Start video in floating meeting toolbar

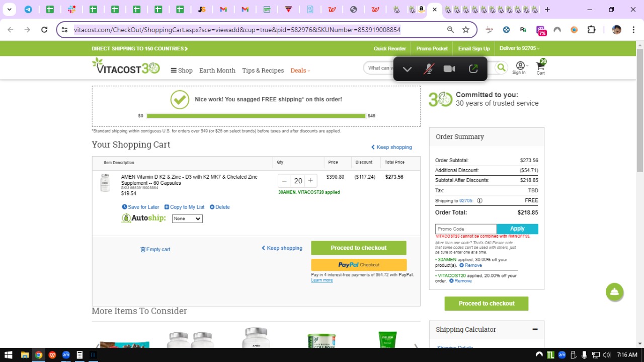pyautogui.click(x=449, y=69)
